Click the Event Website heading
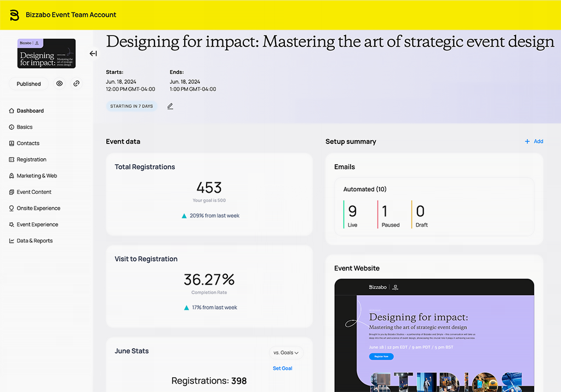561x392 pixels. [x=357, y=268]
